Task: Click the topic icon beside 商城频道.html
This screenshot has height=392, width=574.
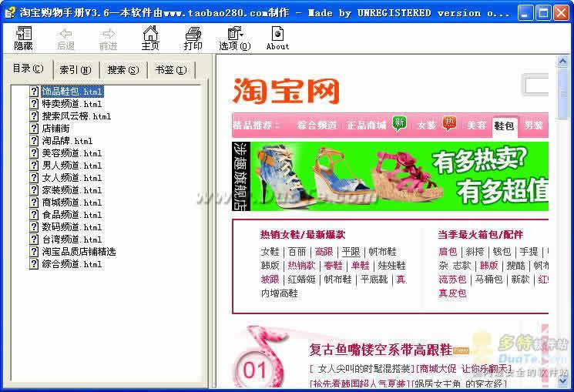Action: 34,202
